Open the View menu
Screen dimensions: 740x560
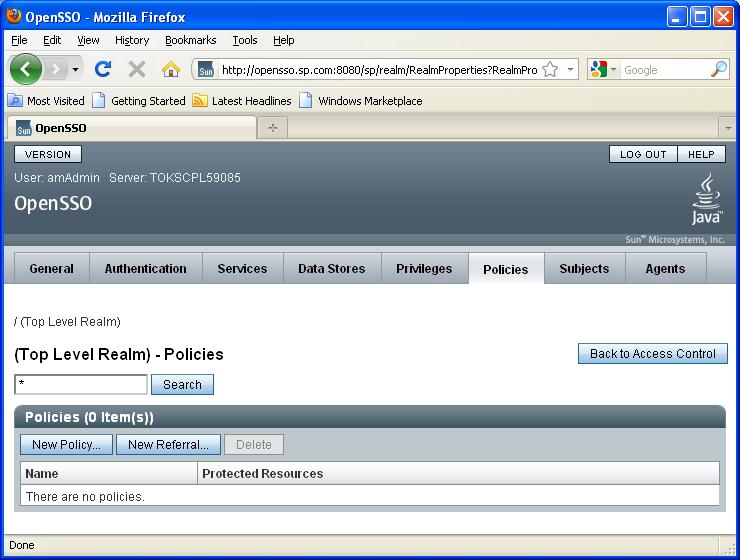(88, 40)
